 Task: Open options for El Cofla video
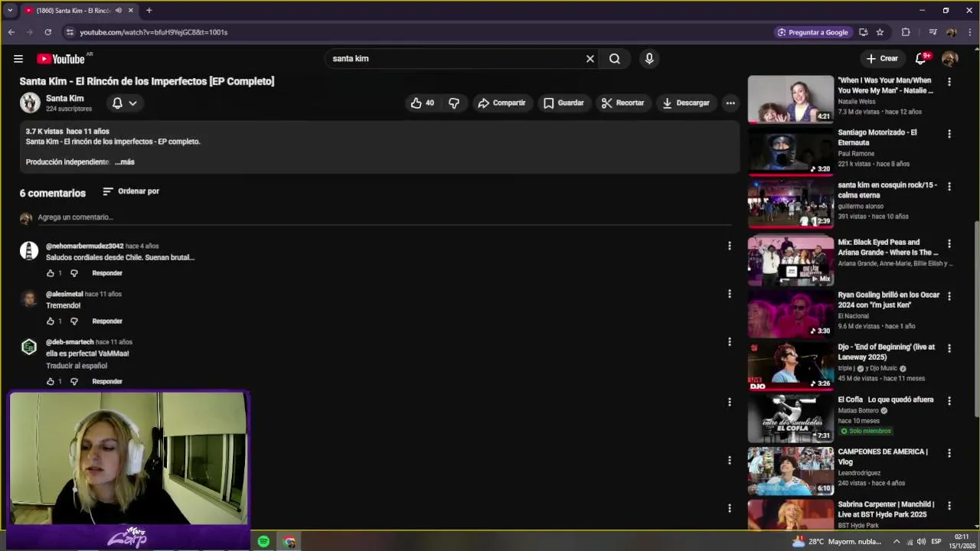[949, 400]
